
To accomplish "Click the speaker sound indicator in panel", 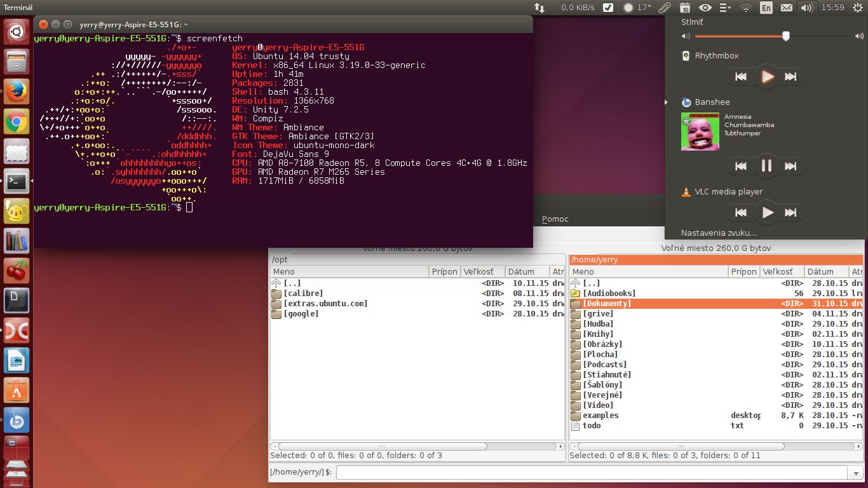I will [x=806, y=8].
